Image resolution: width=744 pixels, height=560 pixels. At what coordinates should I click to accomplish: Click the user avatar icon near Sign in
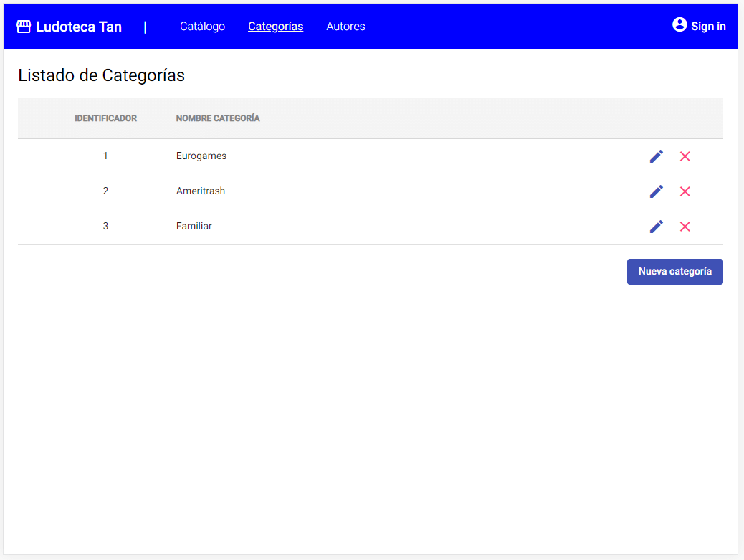click(x=679, y=24)
